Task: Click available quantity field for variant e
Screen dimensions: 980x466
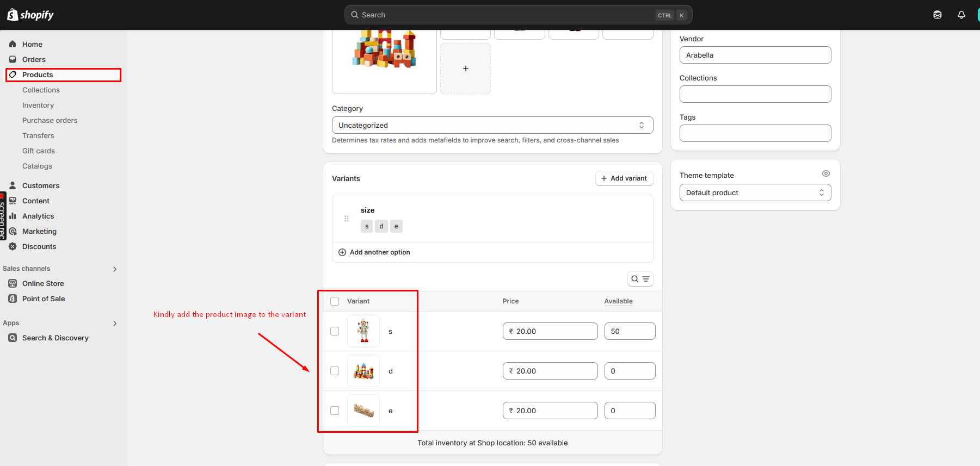Action: [x=630, y=411]
